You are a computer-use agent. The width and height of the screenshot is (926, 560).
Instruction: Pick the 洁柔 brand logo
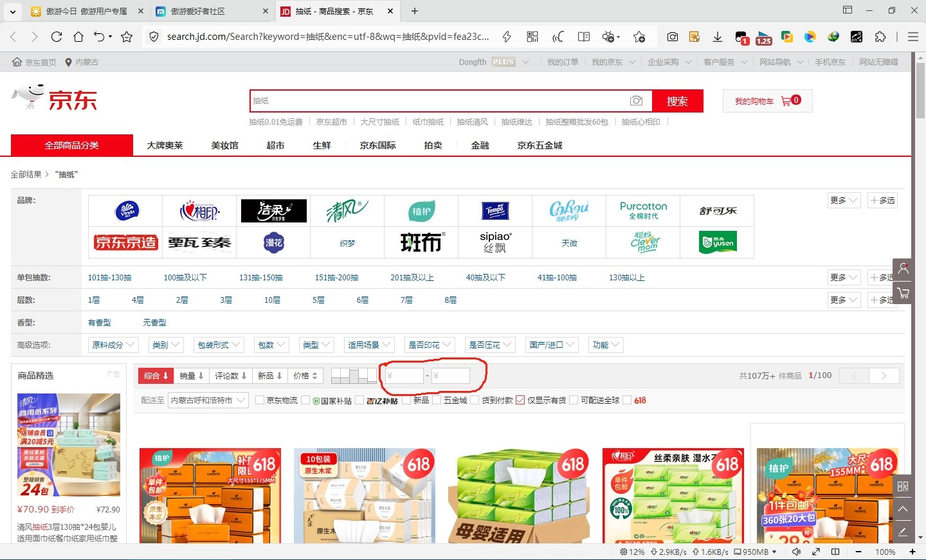coord(274,211)
